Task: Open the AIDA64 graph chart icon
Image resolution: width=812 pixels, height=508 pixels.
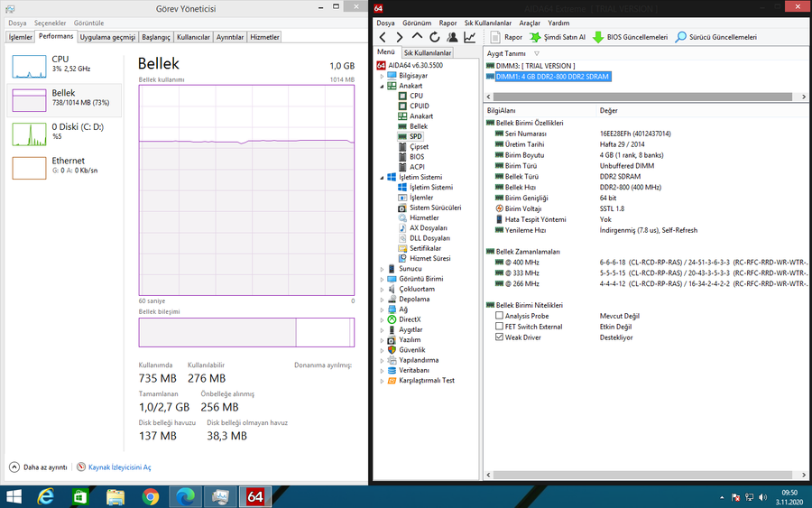Action: point(470,37)
